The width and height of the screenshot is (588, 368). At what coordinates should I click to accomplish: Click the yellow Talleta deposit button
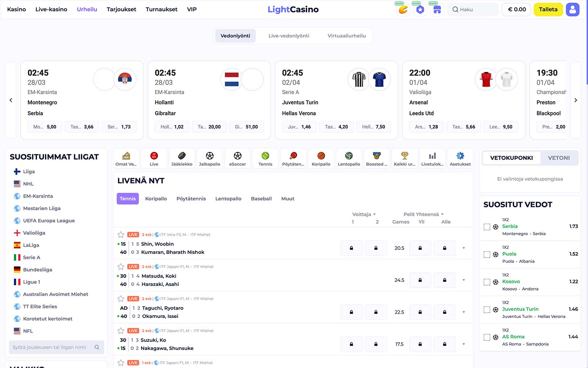[548, 10]
